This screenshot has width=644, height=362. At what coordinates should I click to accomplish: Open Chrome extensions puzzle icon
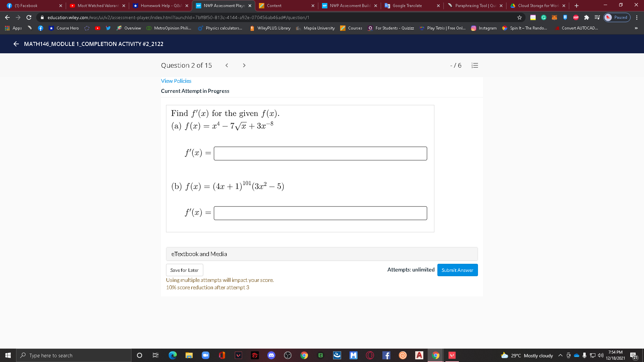pos(587,17)
